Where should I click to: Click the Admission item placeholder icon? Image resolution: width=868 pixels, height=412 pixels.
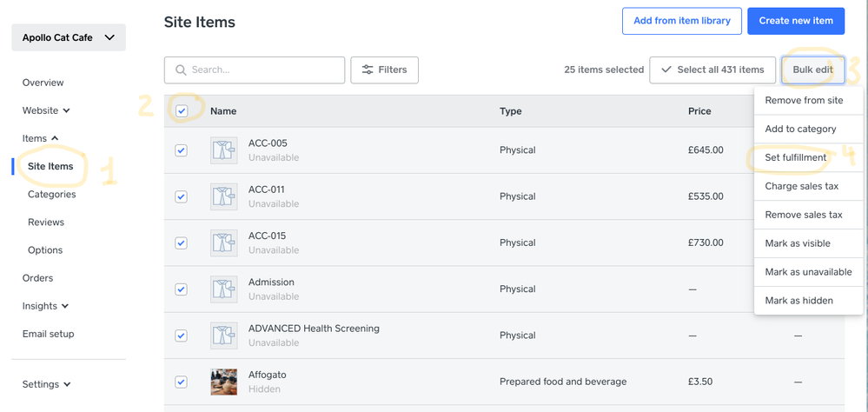coord(223,289)
